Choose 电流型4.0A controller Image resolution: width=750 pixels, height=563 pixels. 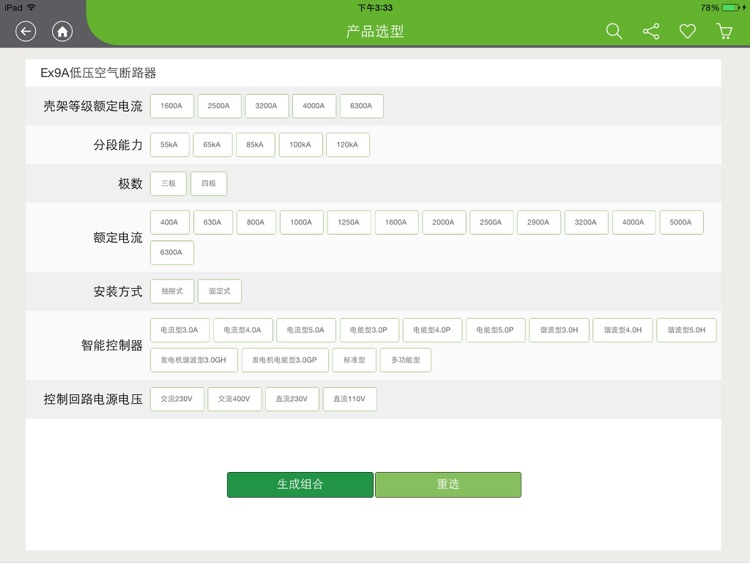pos(243,330)
